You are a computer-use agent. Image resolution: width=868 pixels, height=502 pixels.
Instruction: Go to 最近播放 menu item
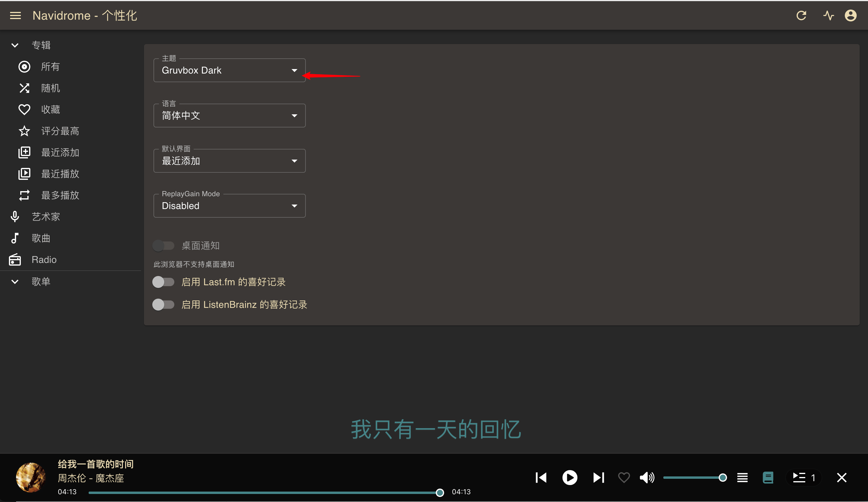[60, 174]
